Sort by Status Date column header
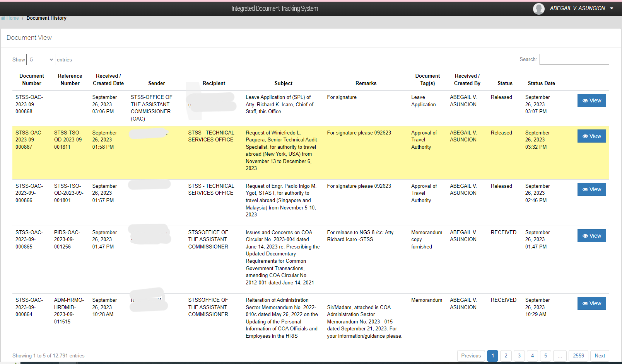This screenshot has height=364, width=622. click(541, 83)
